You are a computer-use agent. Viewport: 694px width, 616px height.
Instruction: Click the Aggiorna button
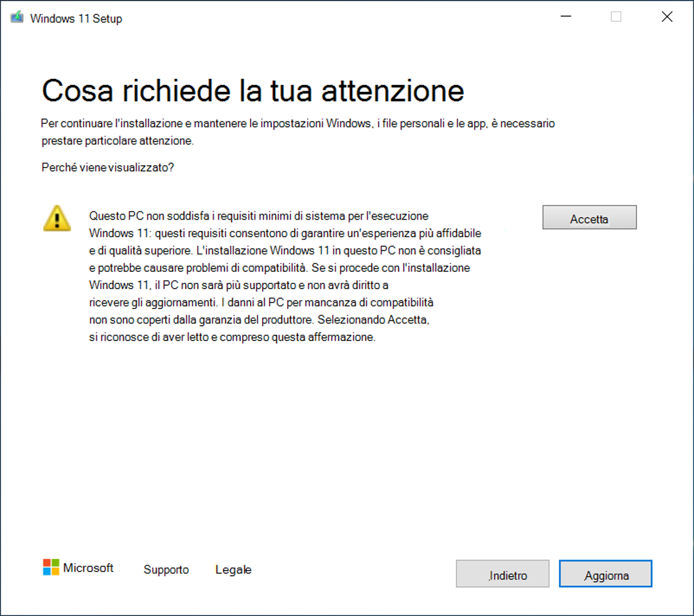[x=605, y=574]
